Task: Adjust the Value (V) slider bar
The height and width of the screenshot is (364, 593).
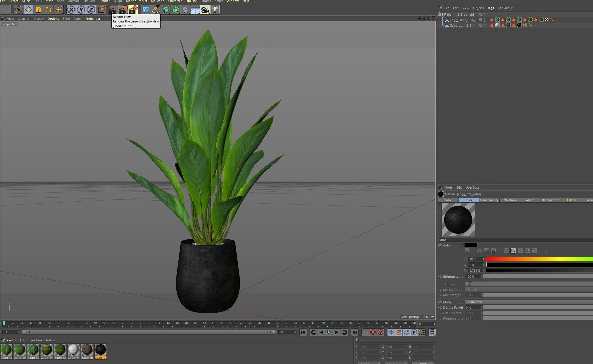Action: coord(539,271)
